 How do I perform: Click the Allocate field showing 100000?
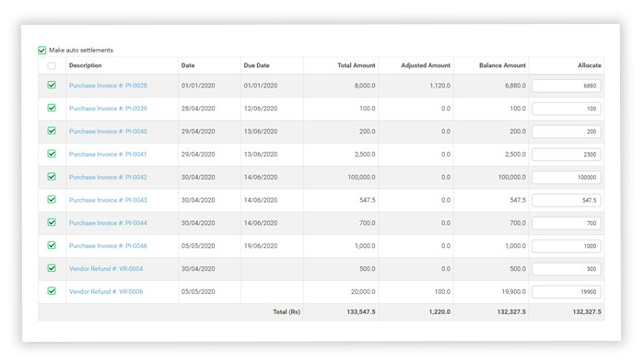tap(567, 178)
